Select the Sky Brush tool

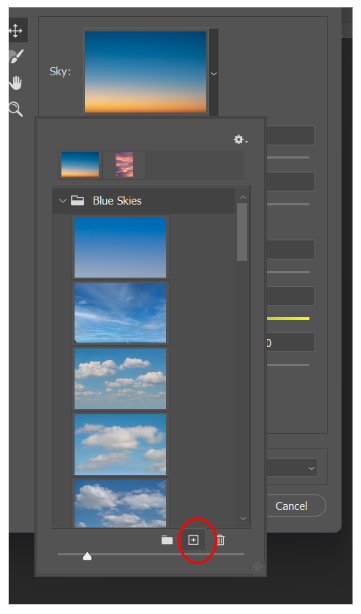[x=16, y=56]
